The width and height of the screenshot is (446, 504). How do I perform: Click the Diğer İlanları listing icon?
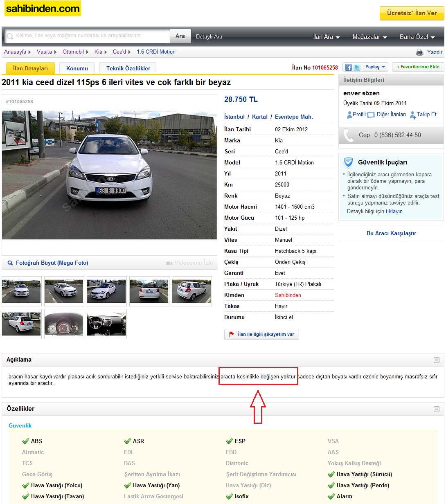coord(371,115)
